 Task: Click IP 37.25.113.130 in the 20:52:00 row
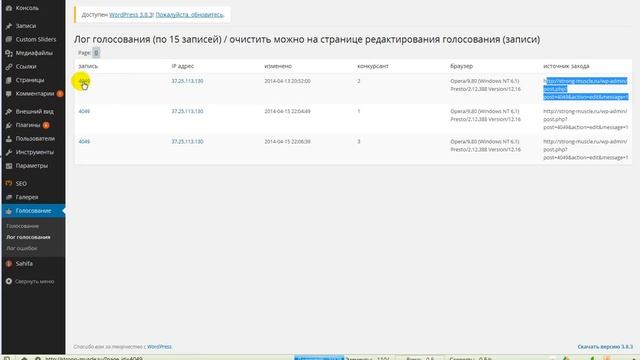tap(187, 81)
